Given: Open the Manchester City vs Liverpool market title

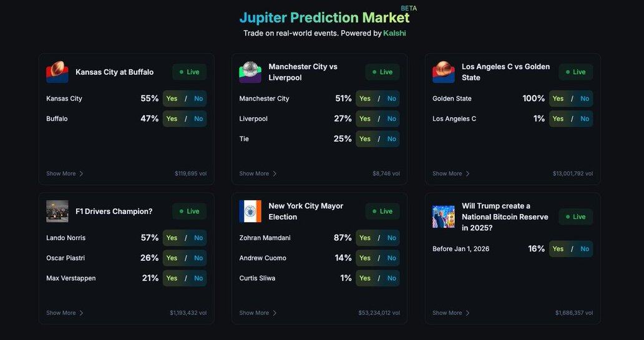Looking at the screenshot, I should point(303,72).
